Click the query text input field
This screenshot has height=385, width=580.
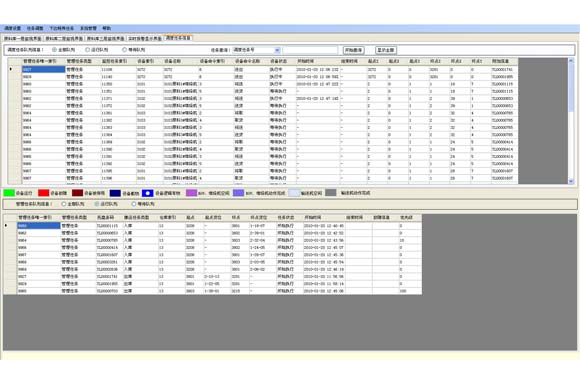point(310,50)
